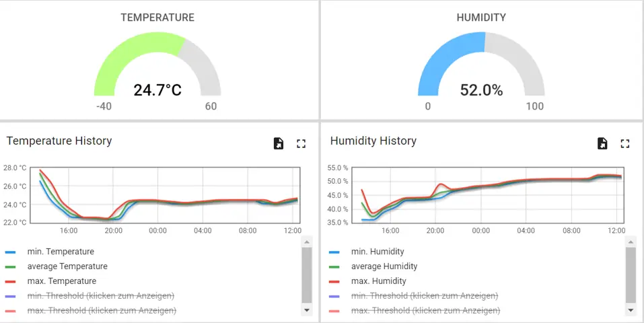Hide the max. Humidity series
644x323 pixels.
[378, 281]
